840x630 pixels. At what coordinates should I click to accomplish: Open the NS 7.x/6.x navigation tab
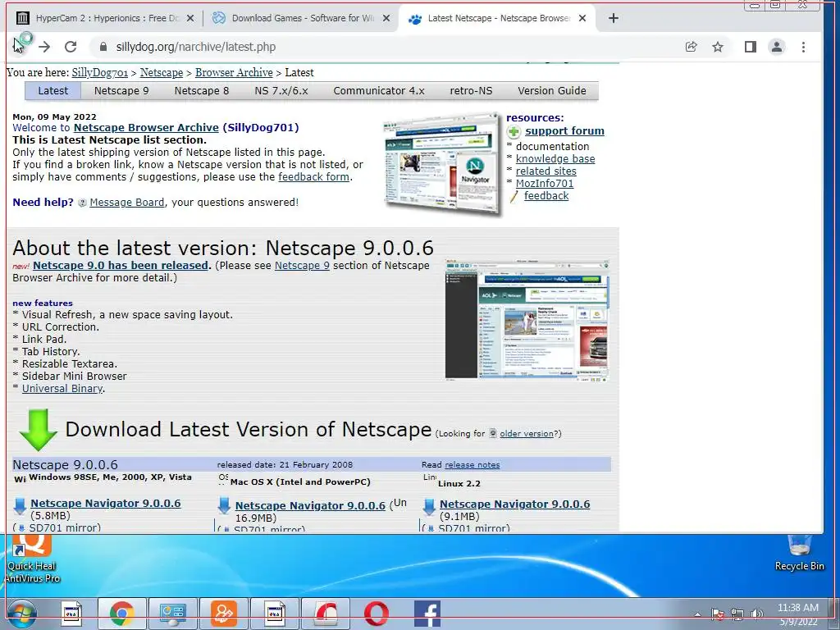pyautogui.click(x=281, y=90)
